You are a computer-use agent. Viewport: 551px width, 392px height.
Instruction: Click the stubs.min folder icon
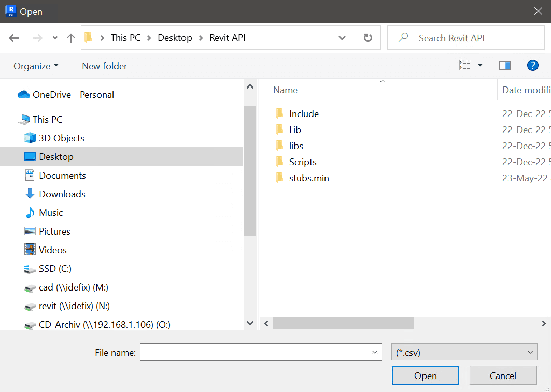click(x=279, y=178)
